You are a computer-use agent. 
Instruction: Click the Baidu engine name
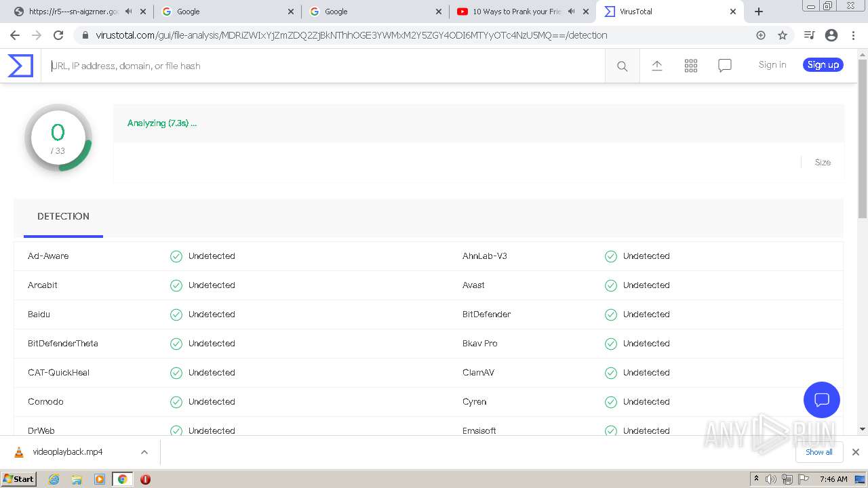click(x=39, y=314)
